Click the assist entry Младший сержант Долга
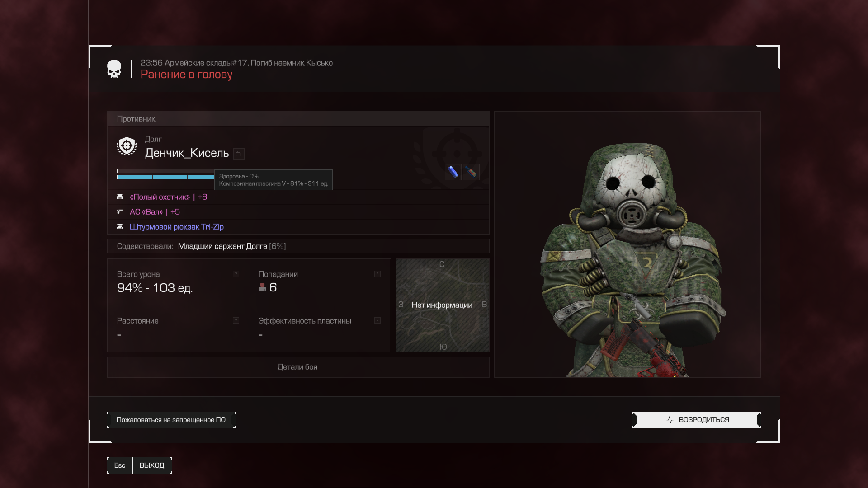This screenshot has width=868, height=488. click(x=222, y=246)
